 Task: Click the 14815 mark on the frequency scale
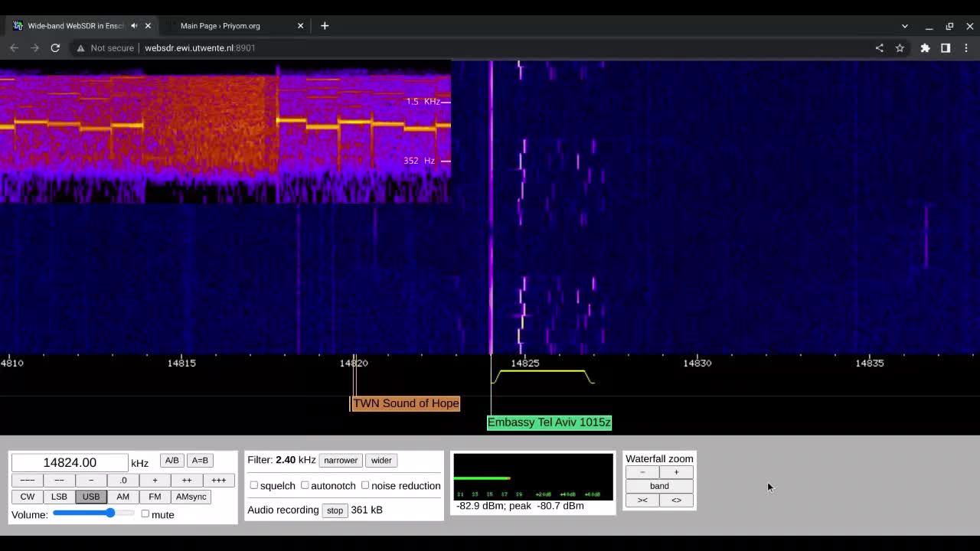pyautogui.click(x=181, y=363)
